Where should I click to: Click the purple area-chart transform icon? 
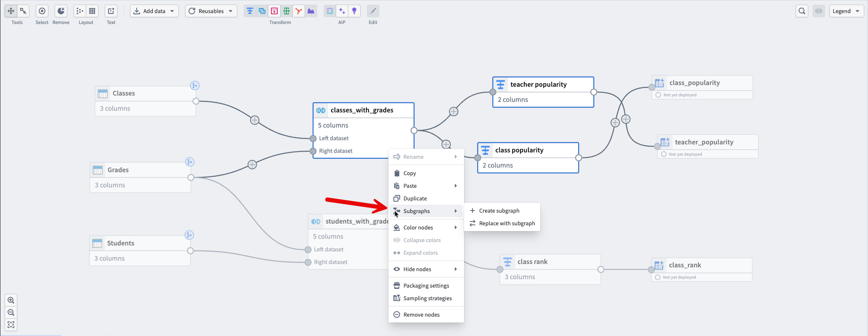311,11
